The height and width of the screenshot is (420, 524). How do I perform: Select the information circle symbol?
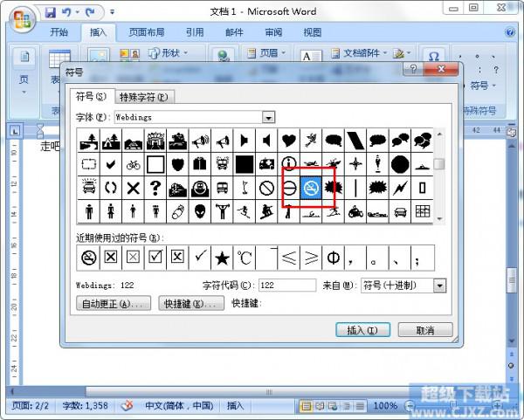(289, 164)
